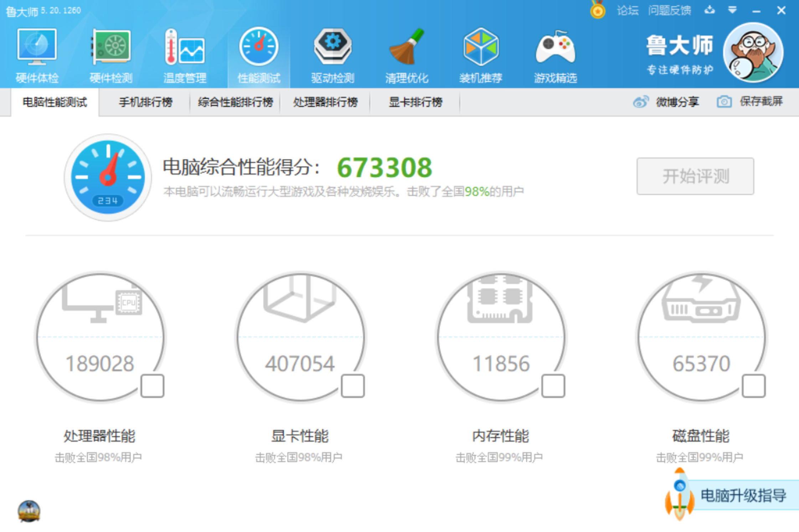Image resolution: width=799 pixels, height=532 pixels.
Task: Click 鲁大师 专注硬件防护 logo text
Action: 680,54
